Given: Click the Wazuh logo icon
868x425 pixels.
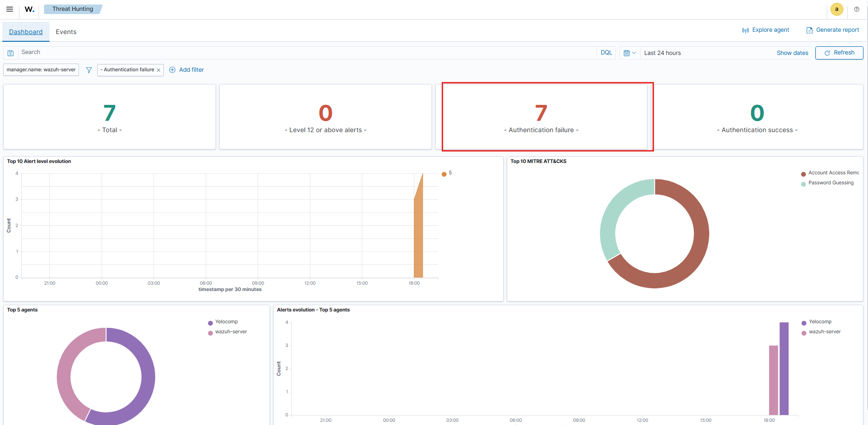Looking at the screenshot, I should tap(29, 9).
